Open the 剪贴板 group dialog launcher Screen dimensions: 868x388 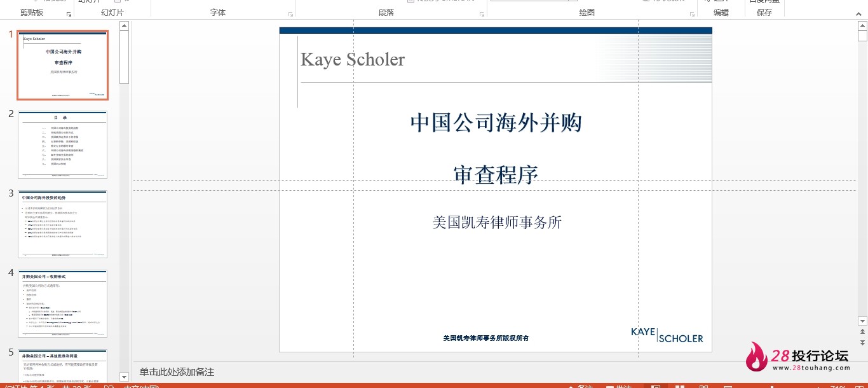tap(69, 13)
